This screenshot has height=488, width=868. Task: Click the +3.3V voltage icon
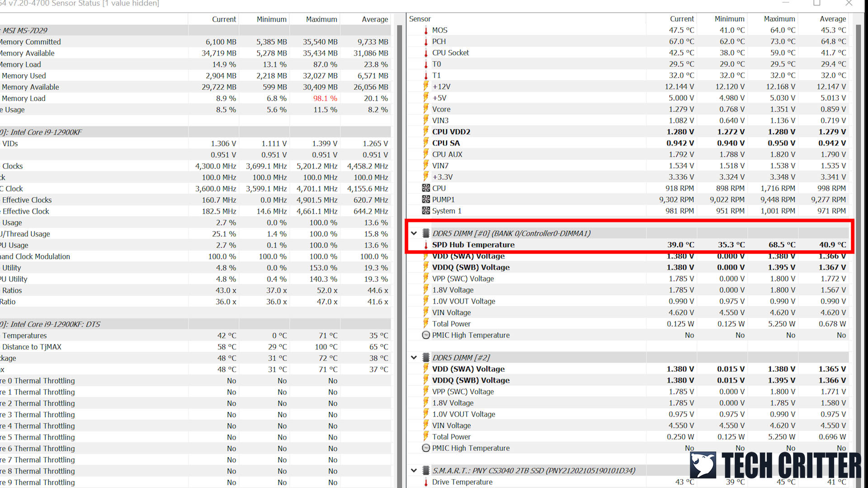tap(426, 177)
